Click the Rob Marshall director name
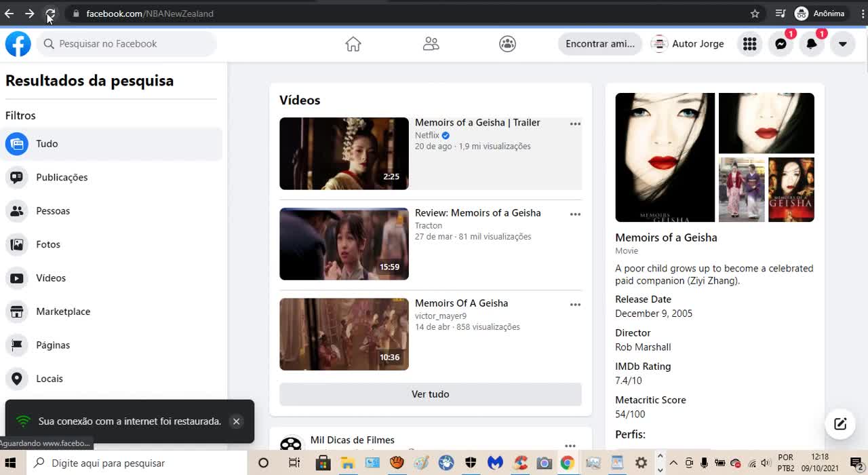868x475 pixels. click(x=643, y=347)
